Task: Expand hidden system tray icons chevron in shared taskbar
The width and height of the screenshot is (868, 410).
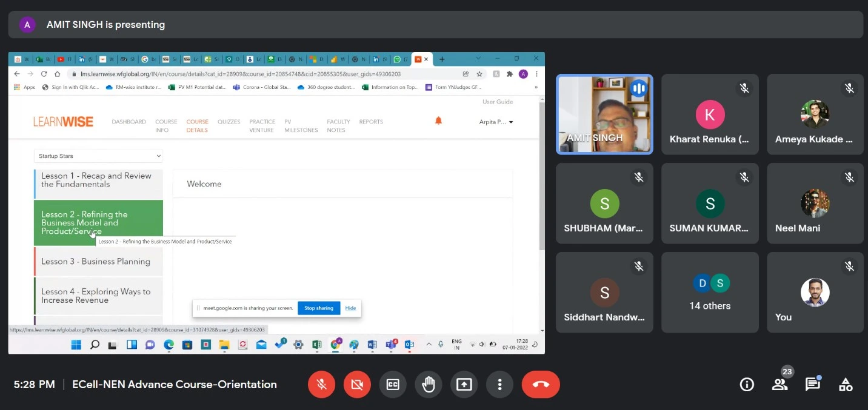Action: [x=429, y=345]
